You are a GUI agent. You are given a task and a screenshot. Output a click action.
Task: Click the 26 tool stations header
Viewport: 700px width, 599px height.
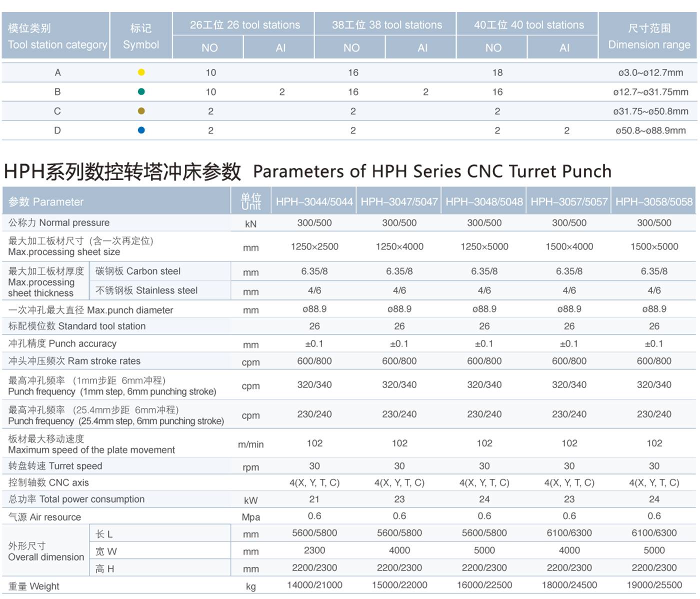[244, 25]
